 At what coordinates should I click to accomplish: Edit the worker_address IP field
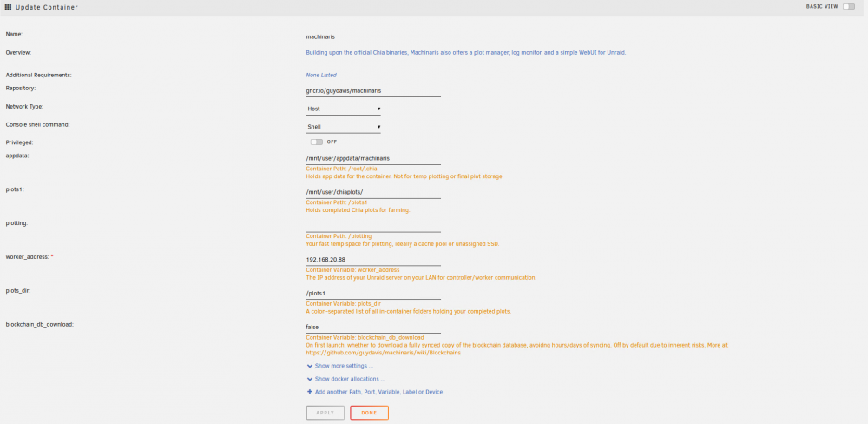[373, 260]
